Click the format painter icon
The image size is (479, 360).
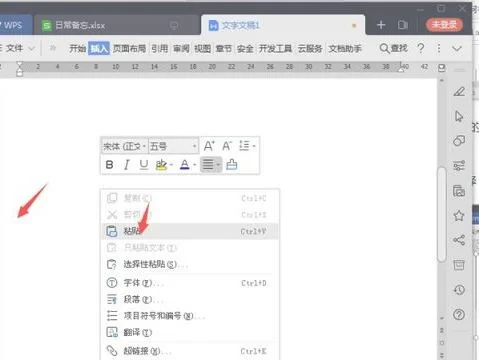[232, 164]
